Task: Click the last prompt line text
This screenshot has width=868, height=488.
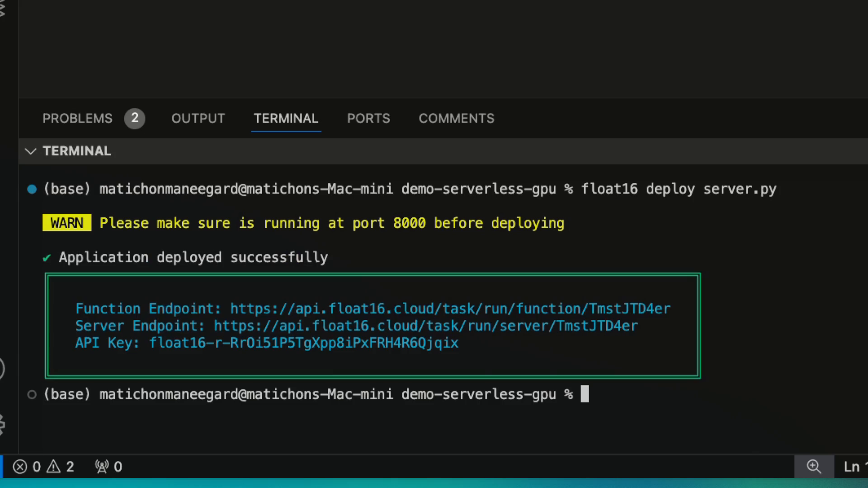Action: click(x=308, y=394)
